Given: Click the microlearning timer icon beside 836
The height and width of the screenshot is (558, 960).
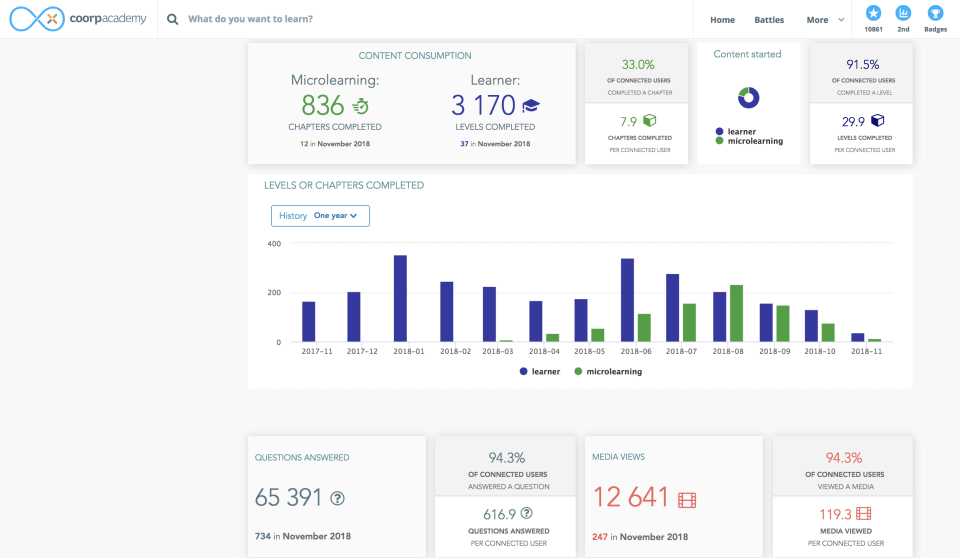Looking at the screenshot, I should tap(361, 106).
